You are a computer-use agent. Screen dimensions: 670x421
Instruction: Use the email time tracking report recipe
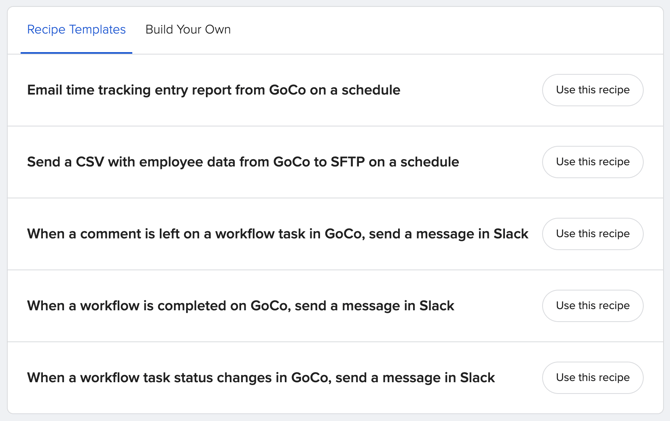point(593,90)
